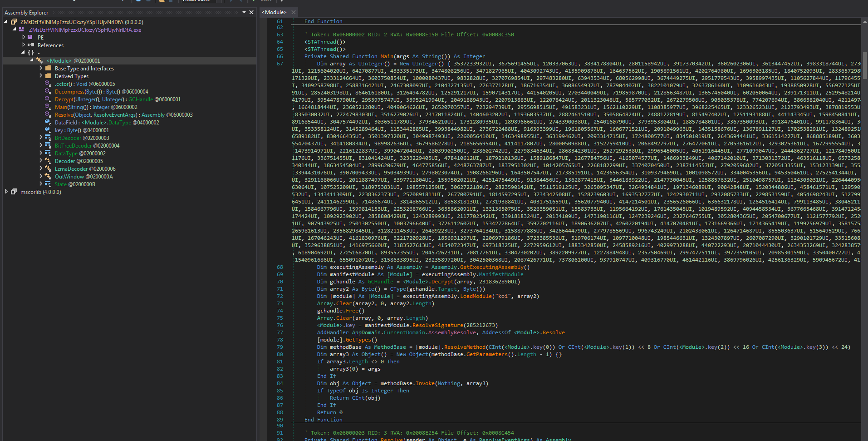Click the BitDecoder struct icon
The width and height of the screenshot is (868, 441).
48,138
